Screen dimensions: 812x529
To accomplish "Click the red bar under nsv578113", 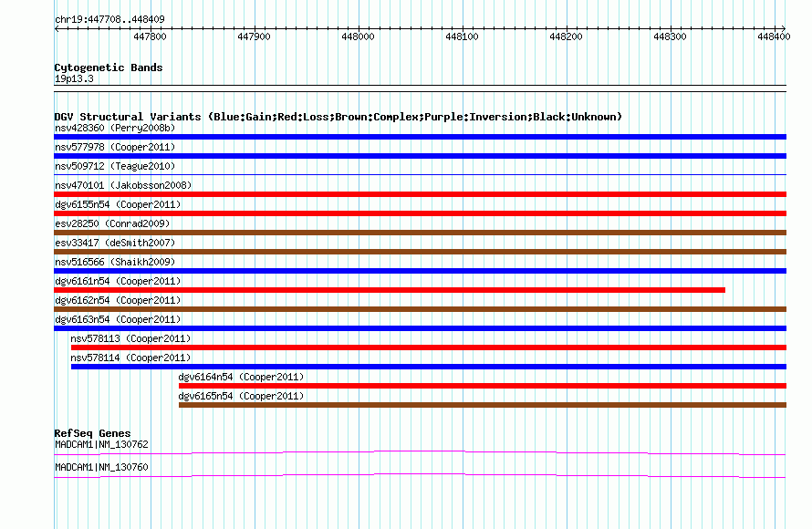I will coord(429,347).
